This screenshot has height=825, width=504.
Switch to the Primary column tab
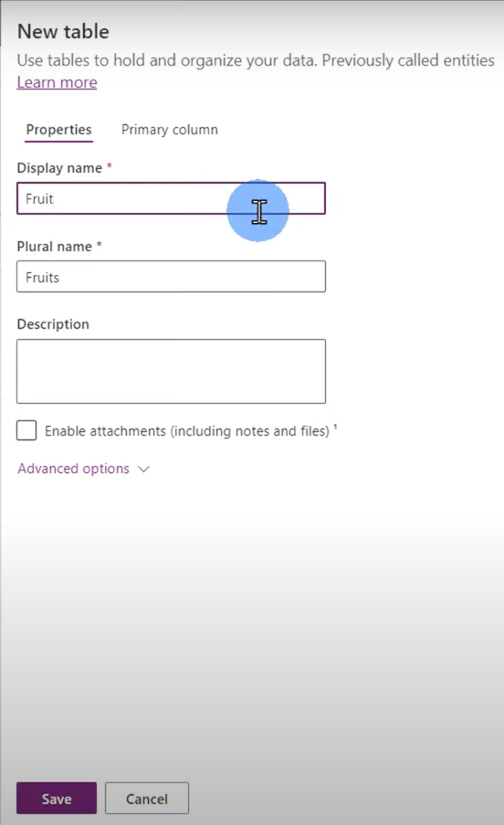[x=169, y=130]
